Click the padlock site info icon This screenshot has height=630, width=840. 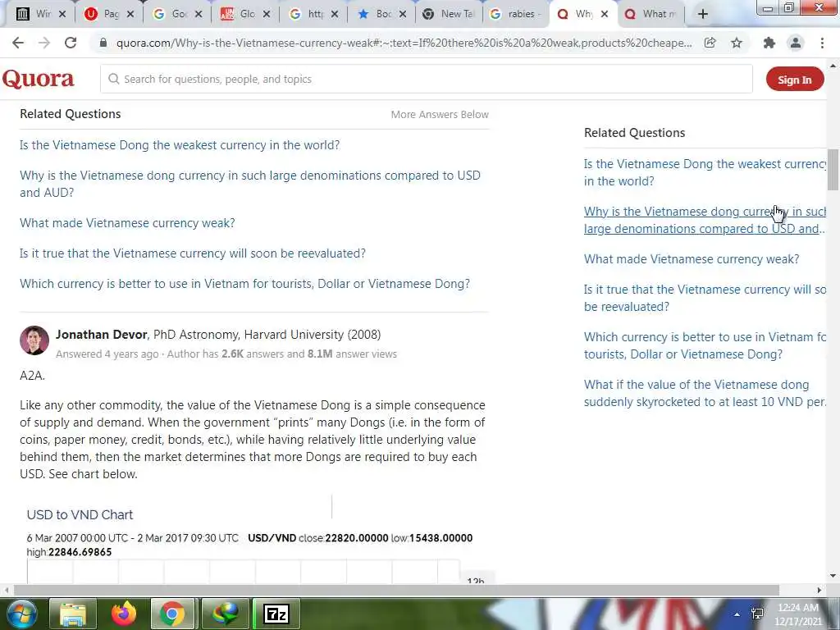tap(103, 43)
